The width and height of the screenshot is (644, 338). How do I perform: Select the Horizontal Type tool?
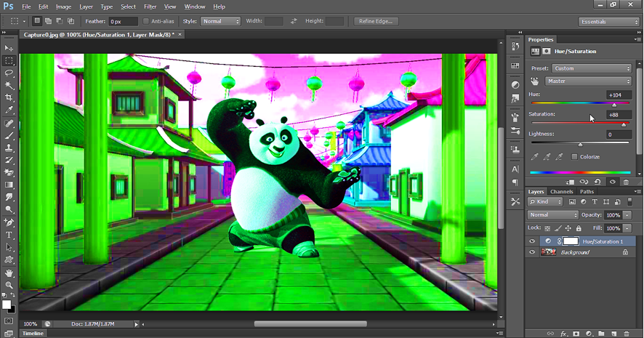9,235
